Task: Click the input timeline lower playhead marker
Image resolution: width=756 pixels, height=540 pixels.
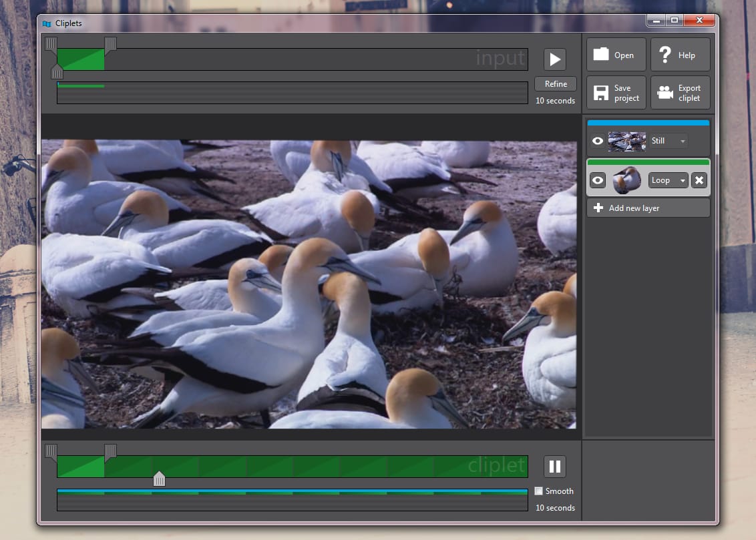Action: tap(57, 72)
